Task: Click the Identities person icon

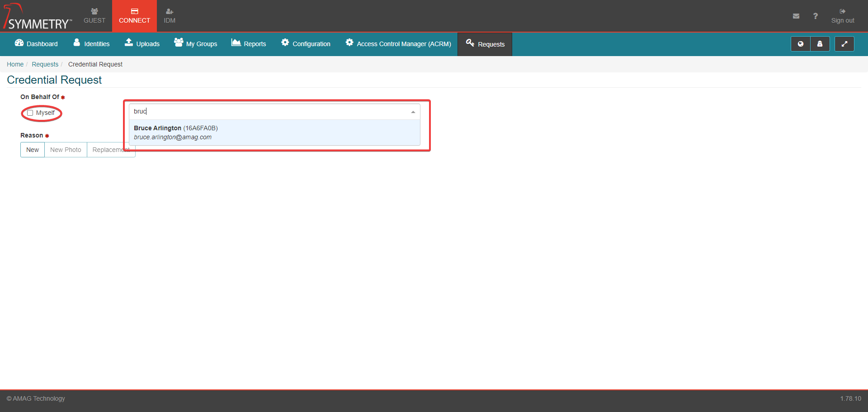Action: 77,43
